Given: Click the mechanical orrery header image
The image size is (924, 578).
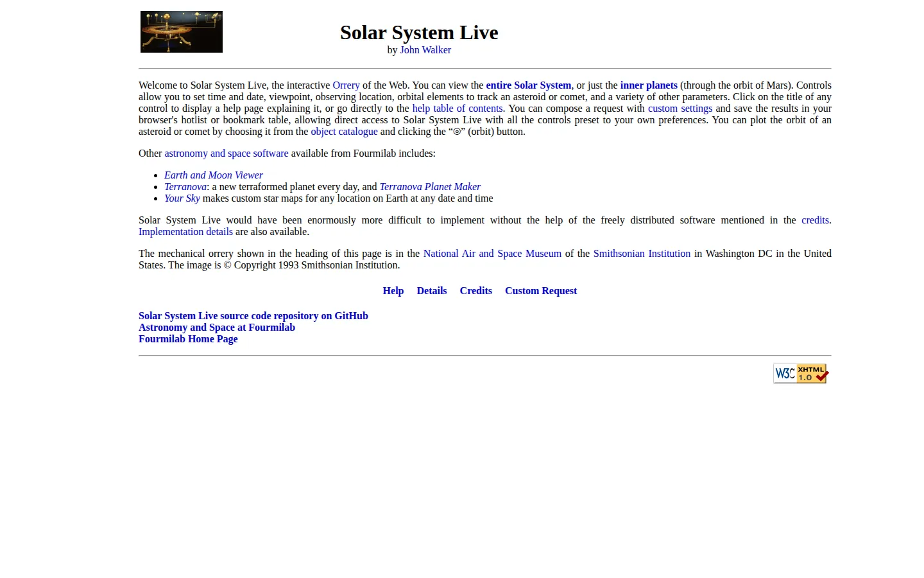Looking at the screenshot, I should pos(182,31).
